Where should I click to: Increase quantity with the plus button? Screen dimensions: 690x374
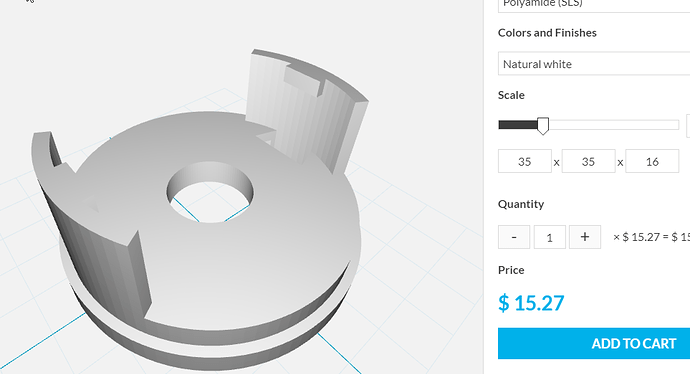tap(585, 237)
